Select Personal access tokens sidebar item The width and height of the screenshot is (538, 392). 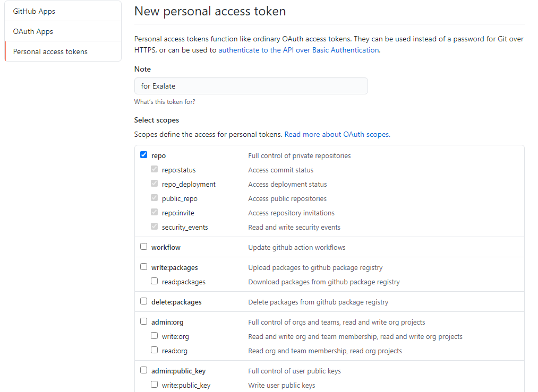50,51
